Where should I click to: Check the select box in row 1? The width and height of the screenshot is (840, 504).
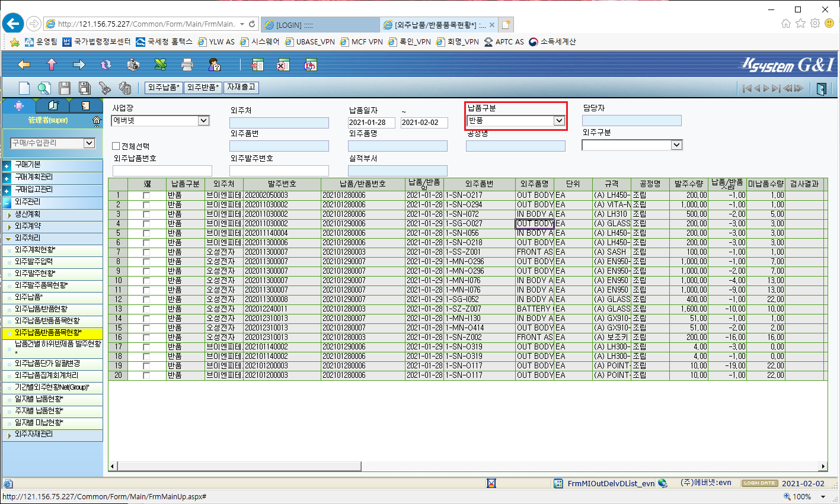coord(146,195)
